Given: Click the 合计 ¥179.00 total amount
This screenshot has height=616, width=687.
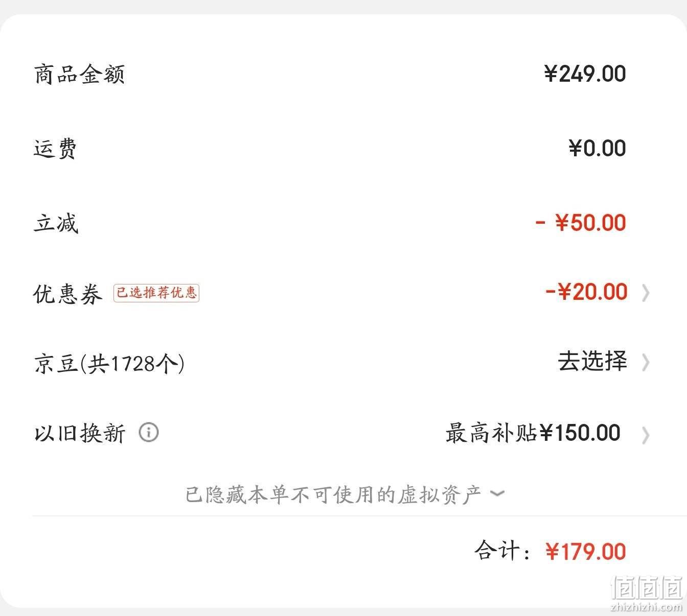Looking at the screenshot, I should click(x=586, y=552).
